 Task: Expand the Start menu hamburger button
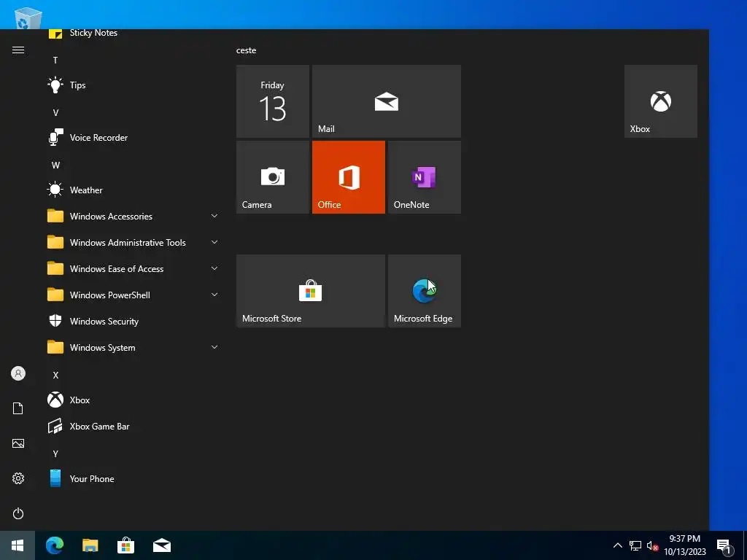coord(18,50)
